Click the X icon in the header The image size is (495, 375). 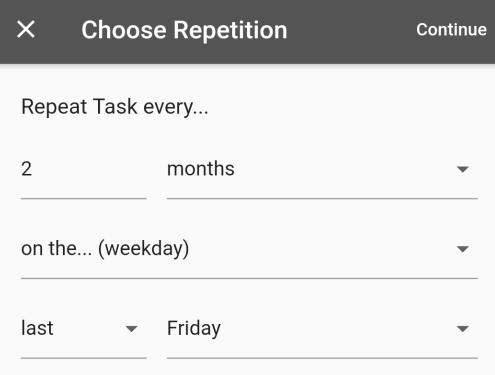click(x=26, y=30)
